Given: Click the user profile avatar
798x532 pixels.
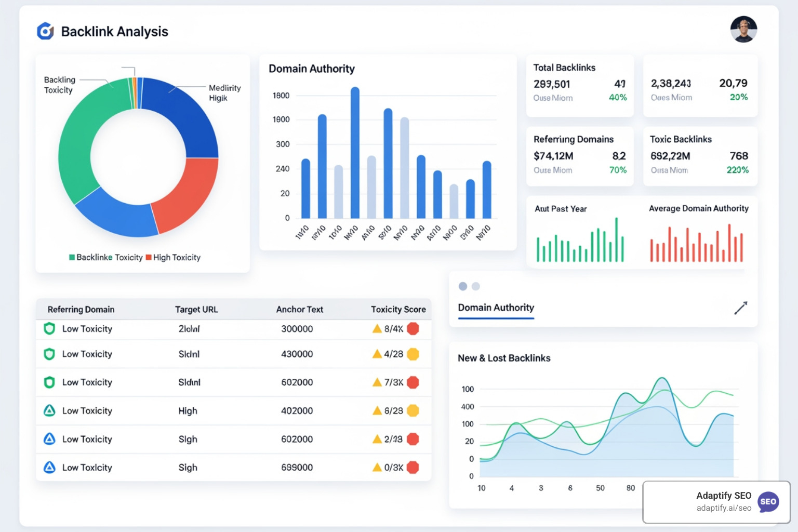Looking at the screenshot, I should tap(743, 30).
